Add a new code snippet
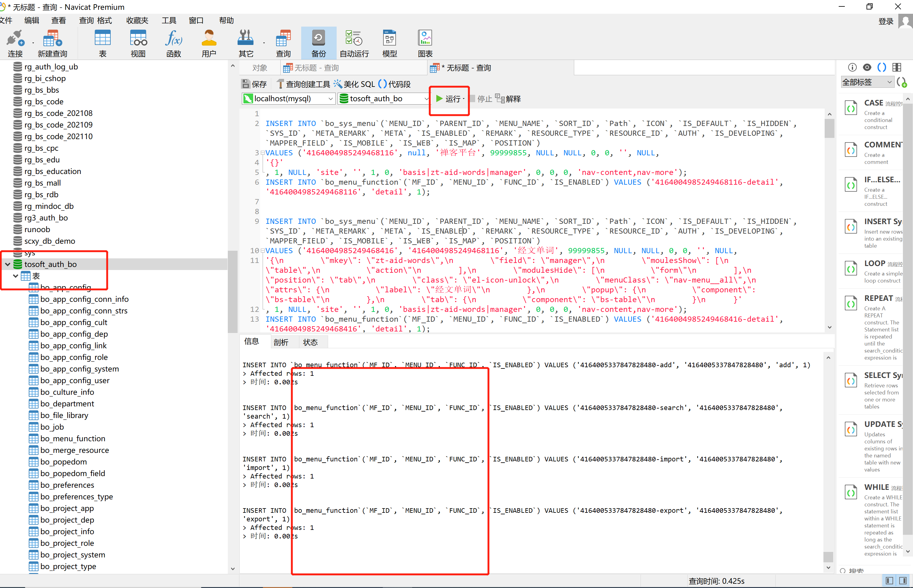The image size is (913, 588). click(x=902, y=82)
